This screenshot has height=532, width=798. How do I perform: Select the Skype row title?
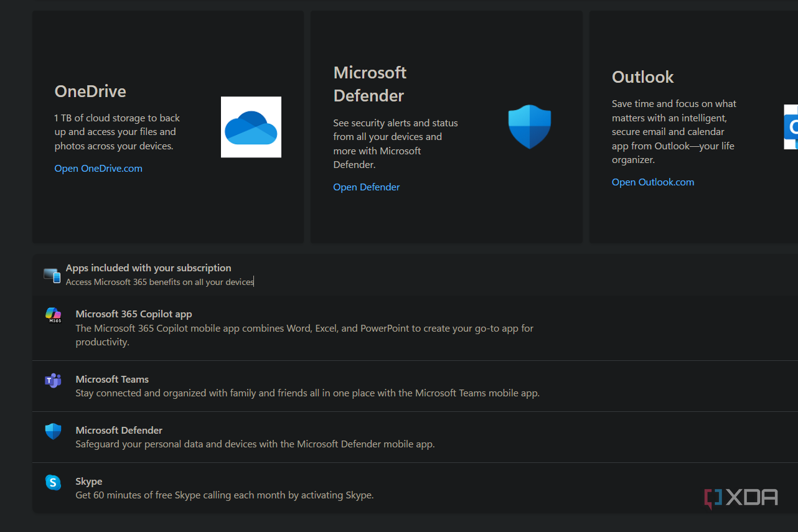coord(89,481)
